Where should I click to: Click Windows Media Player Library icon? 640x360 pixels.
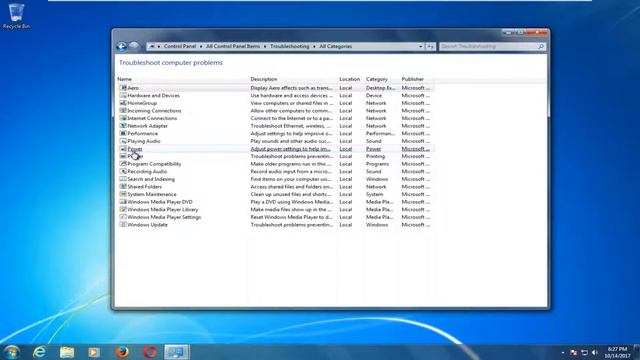click(123, 209)
